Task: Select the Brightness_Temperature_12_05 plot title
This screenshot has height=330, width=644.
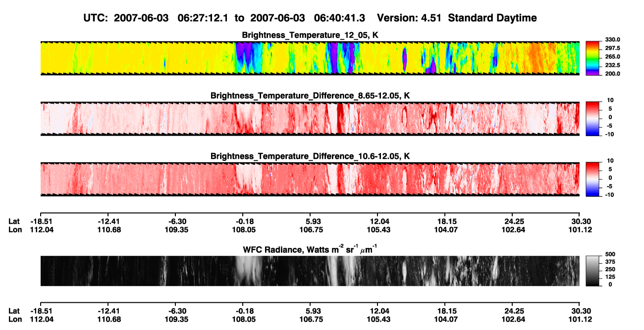Action: coord(310,35)
